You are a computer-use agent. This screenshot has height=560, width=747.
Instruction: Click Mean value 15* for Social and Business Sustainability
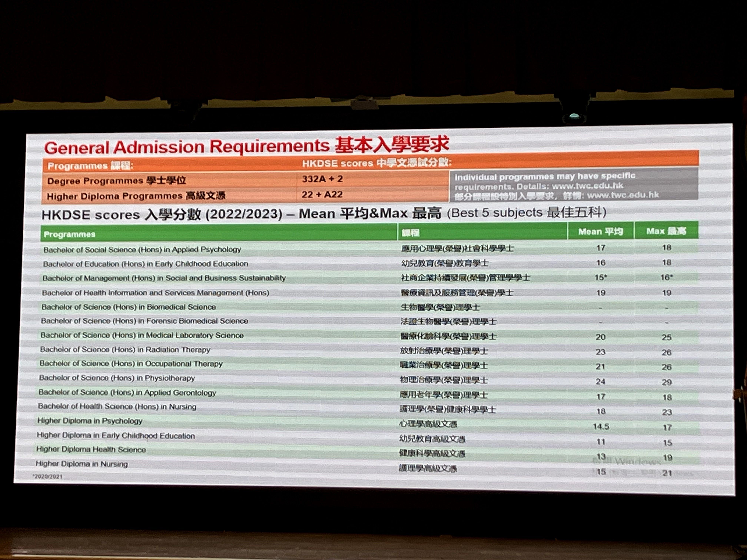point(601,277)
